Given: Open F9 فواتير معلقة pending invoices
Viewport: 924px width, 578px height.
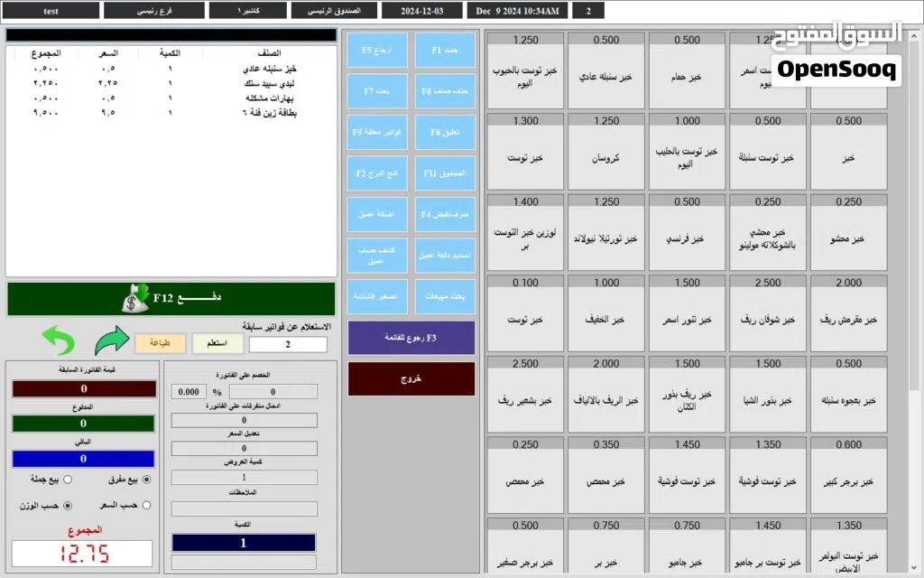Looking at the screenshot, I should tap(377, 132).
